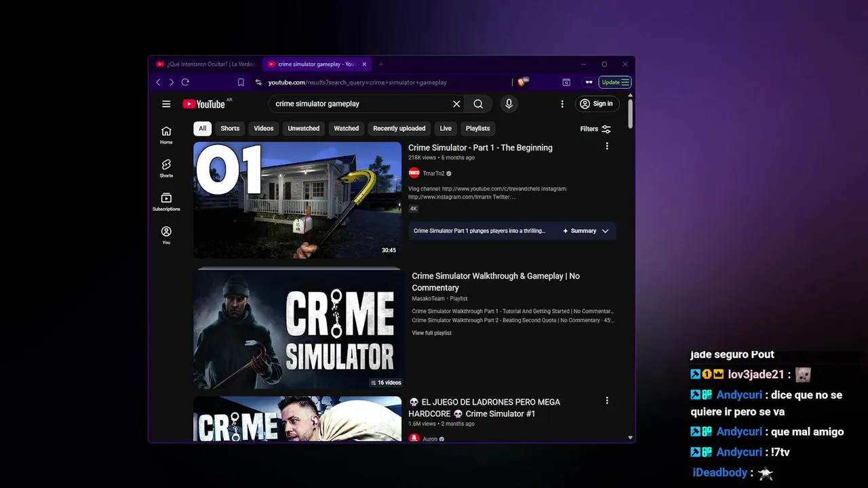
Task: Switch to the ¿Qué Intentaron Ocultar? tab
Action: coord(205,64)
